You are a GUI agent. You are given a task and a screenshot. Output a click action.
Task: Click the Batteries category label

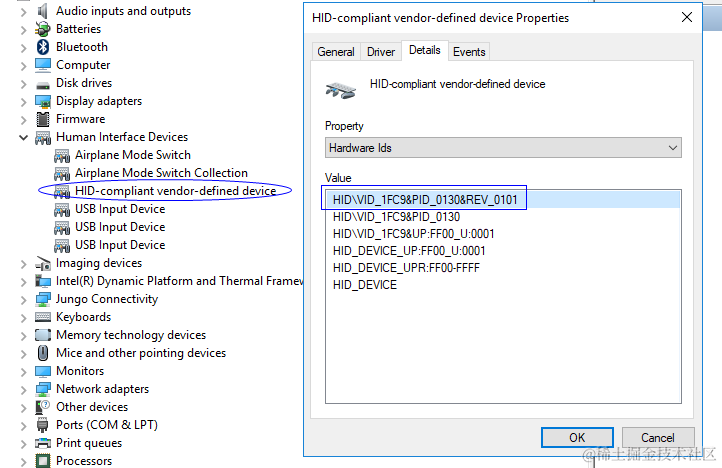click(78, 29)
